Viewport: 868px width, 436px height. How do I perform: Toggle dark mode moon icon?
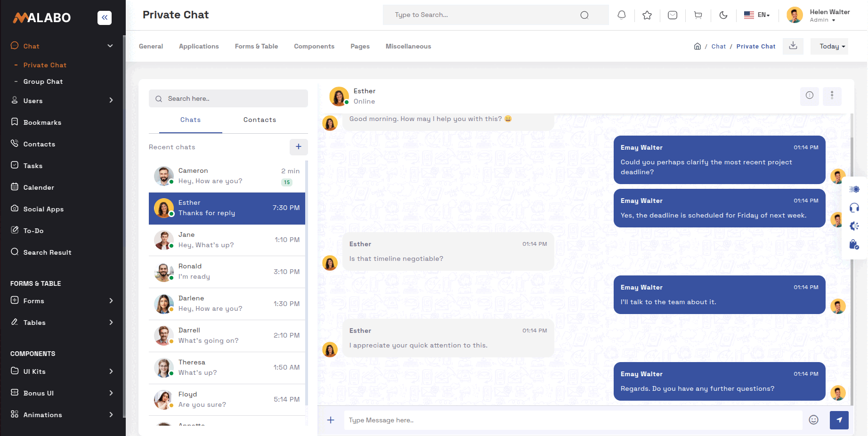pos(723,15)
